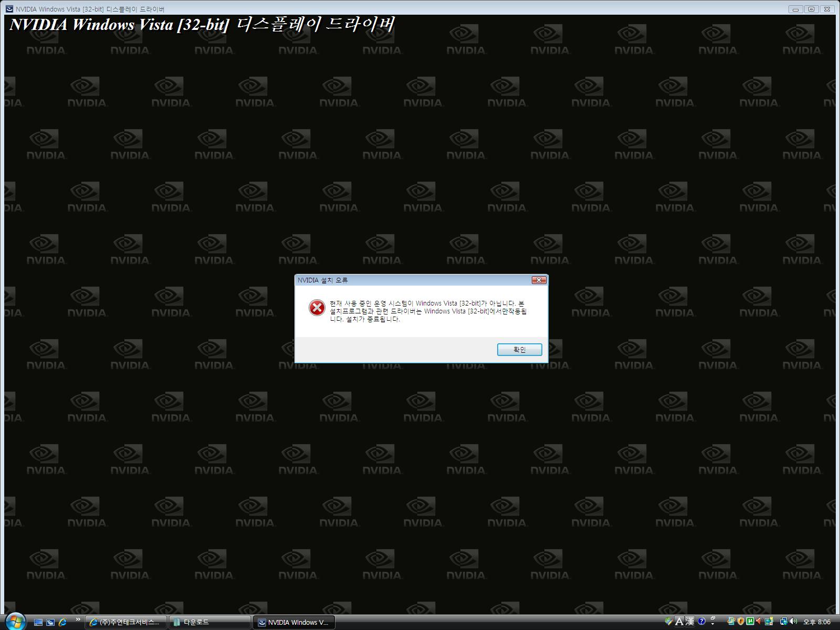The width and height of the screenshot is (840, 630).
Task: Click the first tray icon after language bar
Action: [x=731, y=622]
